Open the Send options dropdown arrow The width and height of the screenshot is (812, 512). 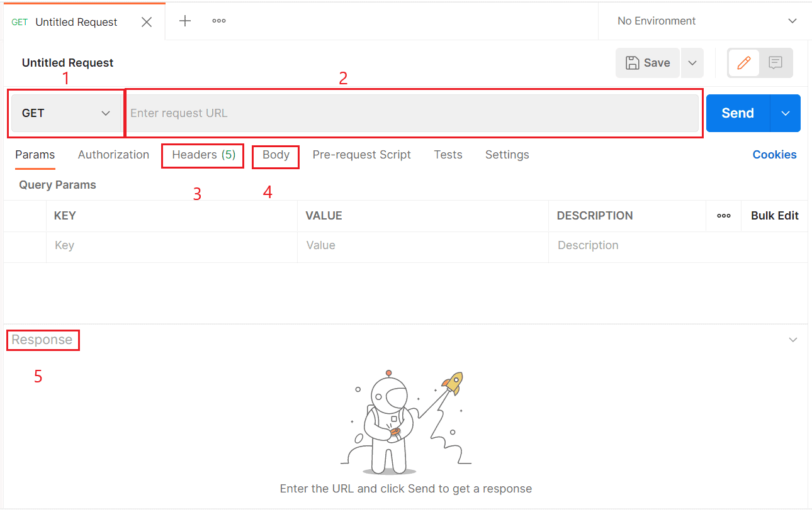(x=785, y=113)
